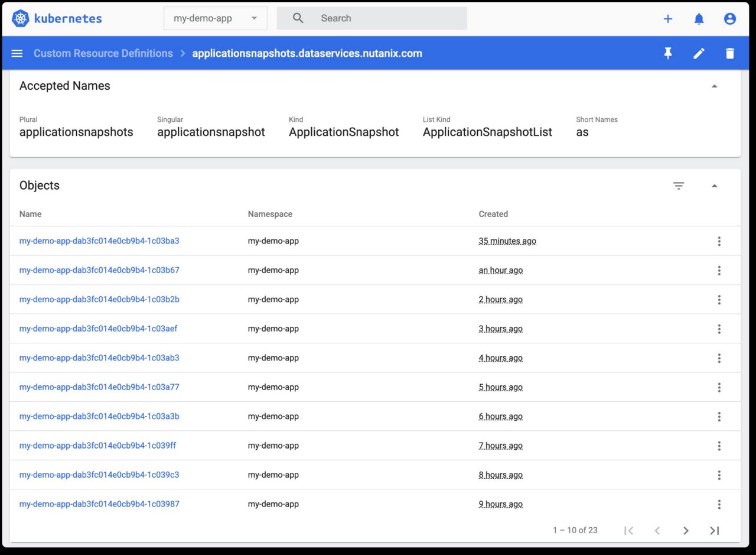The height and width of the screenshot is (555, 756).
Task: Open the hamburger navigation menu
Action: (17, 53)
